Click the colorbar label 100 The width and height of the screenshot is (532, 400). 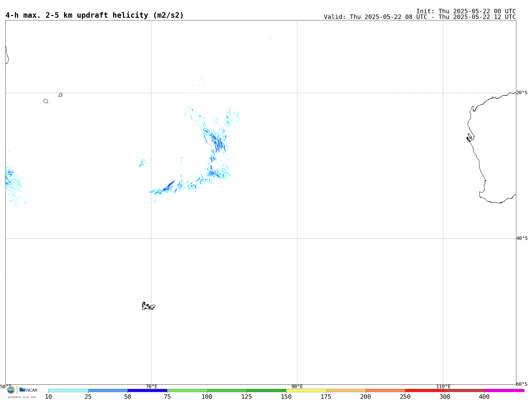[x=207, y=397]
